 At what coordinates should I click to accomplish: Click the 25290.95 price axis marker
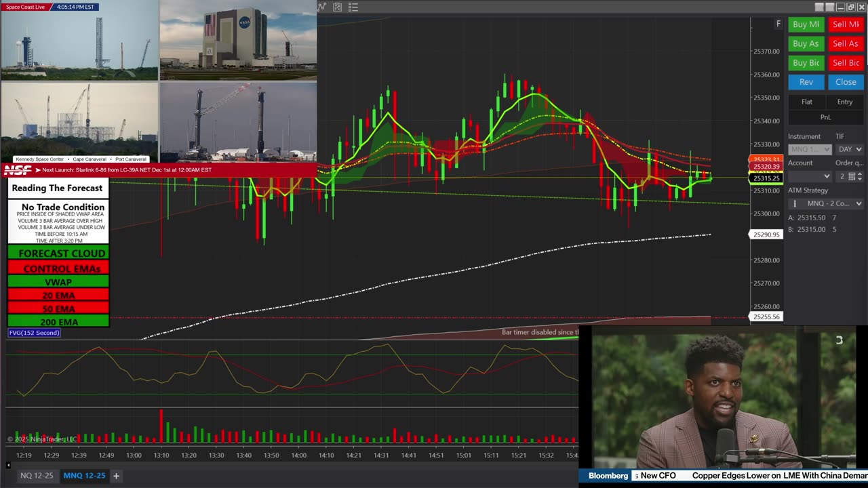coord(766,235)
